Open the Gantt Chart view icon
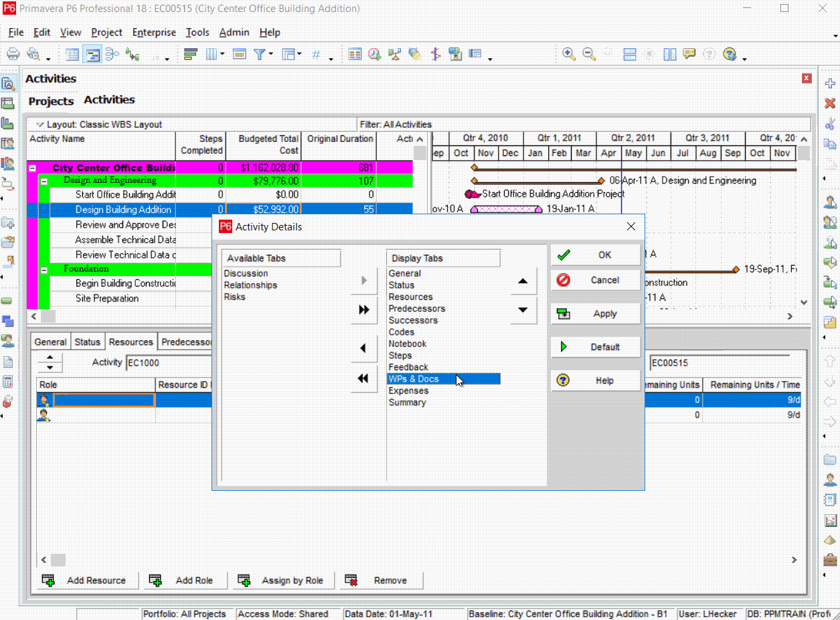Image resolution: width=840 pixels, height=620 pixels. pos(92,54)
